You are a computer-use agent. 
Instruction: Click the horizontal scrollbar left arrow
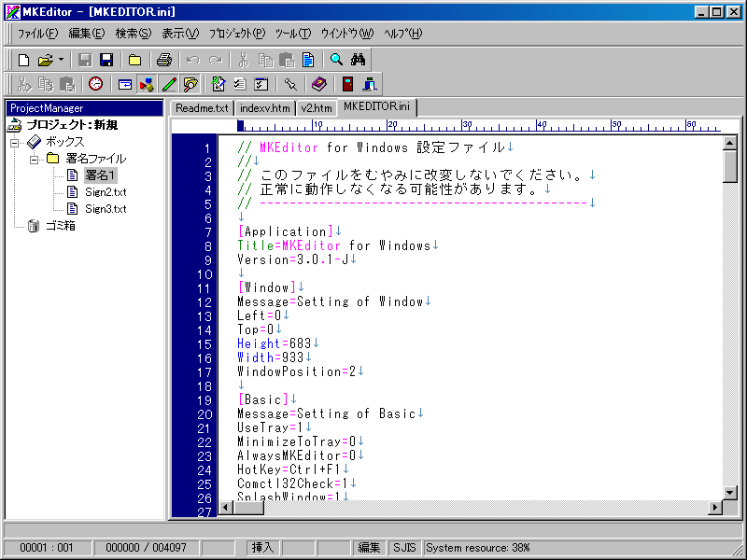click(225, 508)
